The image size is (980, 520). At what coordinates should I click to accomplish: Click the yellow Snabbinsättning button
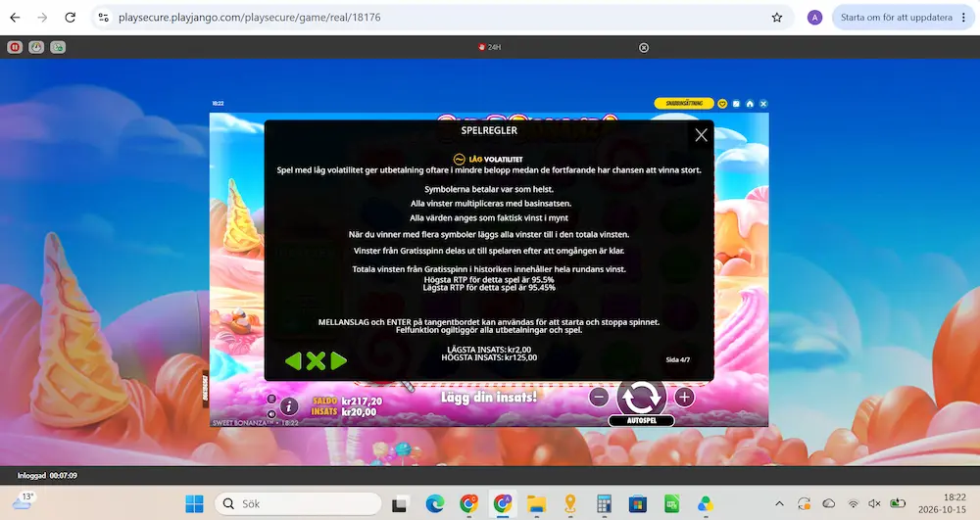pyautogui.click(x=684, y=104)
